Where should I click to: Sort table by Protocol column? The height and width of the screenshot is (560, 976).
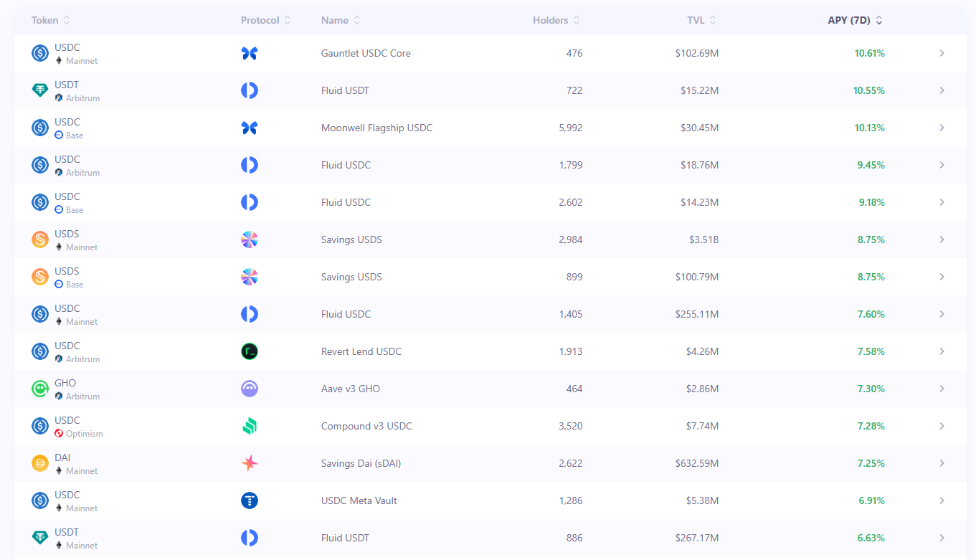click(x=266, y=20)
